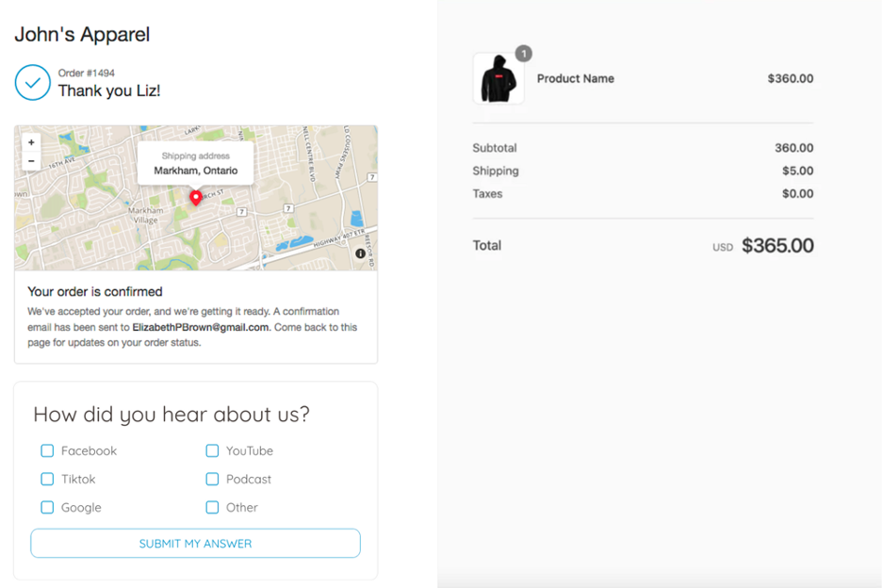This screenshot has height=588, width=882.
Task: Click the ElizabethPBrown@gmail.com email address
Action: 200,328
